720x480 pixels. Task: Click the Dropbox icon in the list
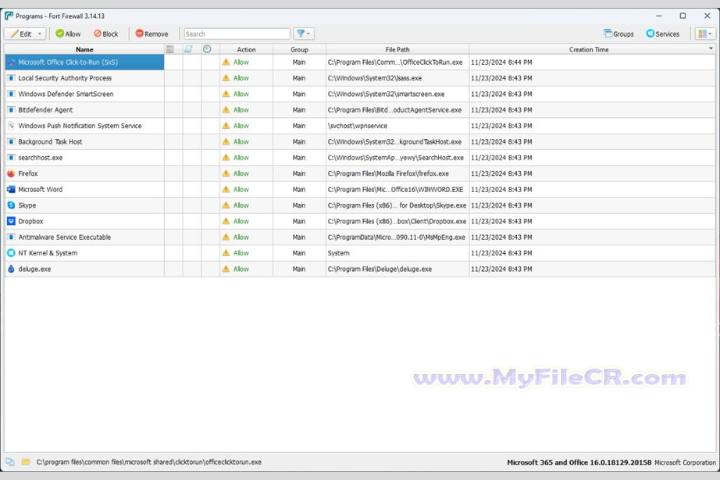click(x=11, y=221)
